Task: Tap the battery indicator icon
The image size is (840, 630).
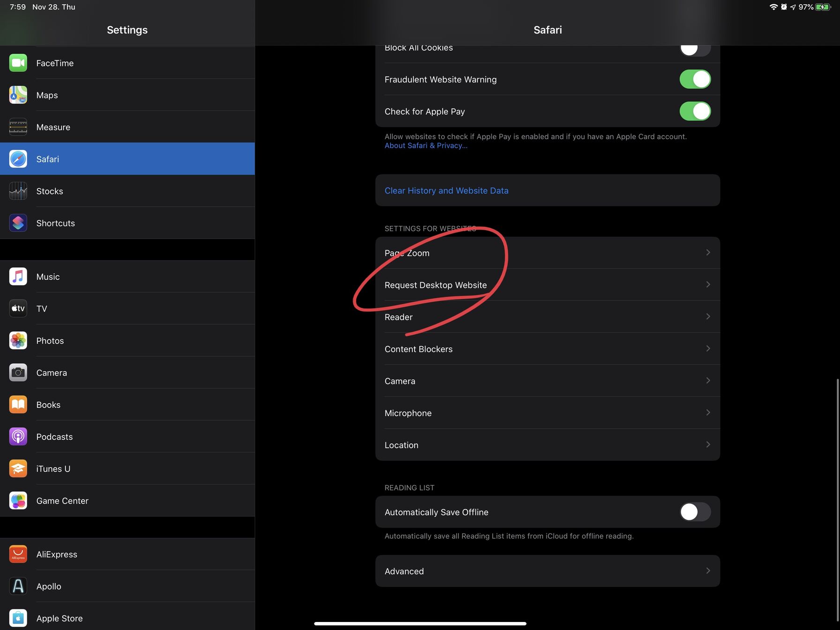Action: tap(823, 7)
